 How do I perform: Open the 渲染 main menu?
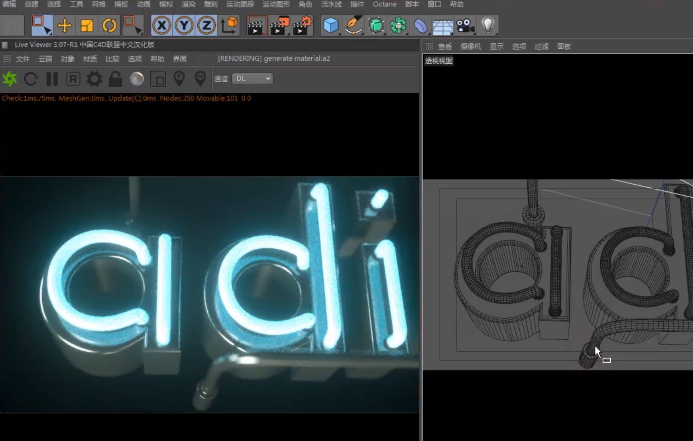coord(188,4)
